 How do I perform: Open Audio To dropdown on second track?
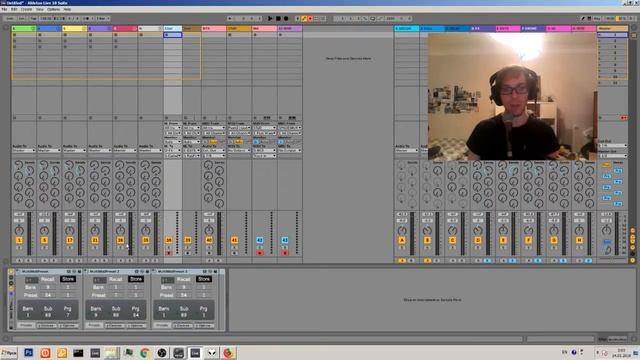pyautogui.click(x=49, y=151)
